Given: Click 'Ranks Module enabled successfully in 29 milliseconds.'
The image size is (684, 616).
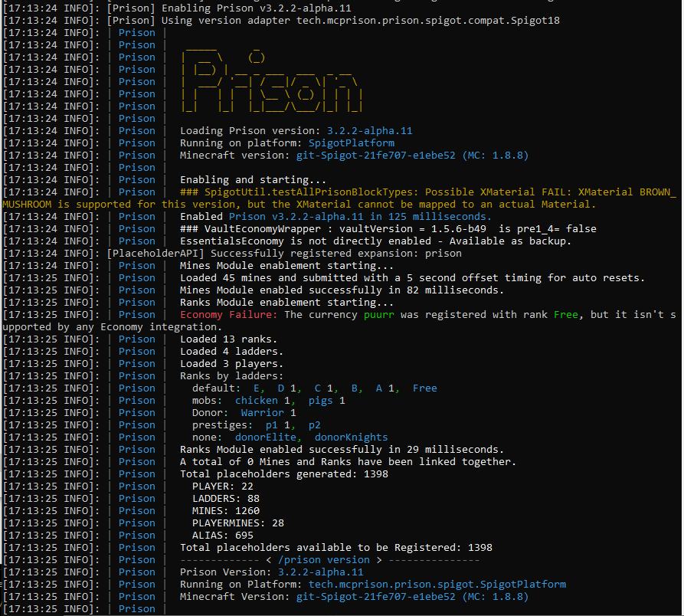Looking at the screenshot, I should [342, 449].
